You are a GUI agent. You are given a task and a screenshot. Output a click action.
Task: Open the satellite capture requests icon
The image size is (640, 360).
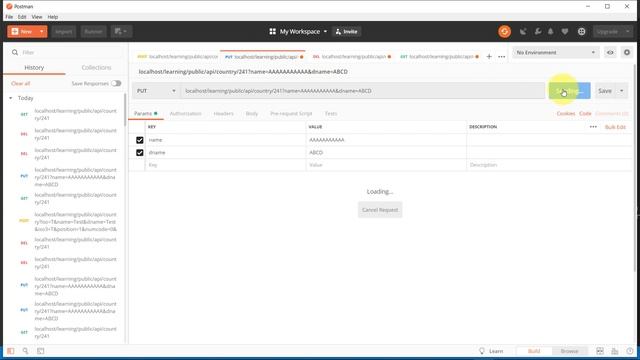click(523, 31)
